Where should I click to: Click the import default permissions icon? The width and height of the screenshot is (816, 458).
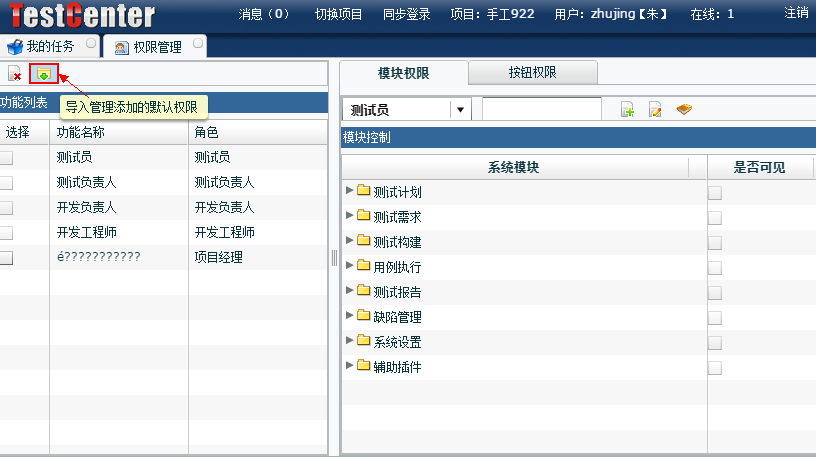coord(43,74)
